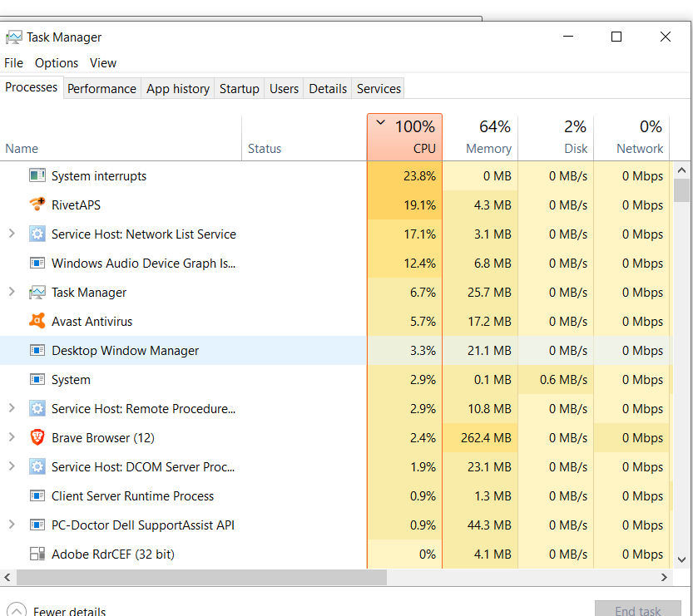693x616 pixels.
Task: Expand Service Host: Remote Procedure entry
Action: tap(11, 408)
